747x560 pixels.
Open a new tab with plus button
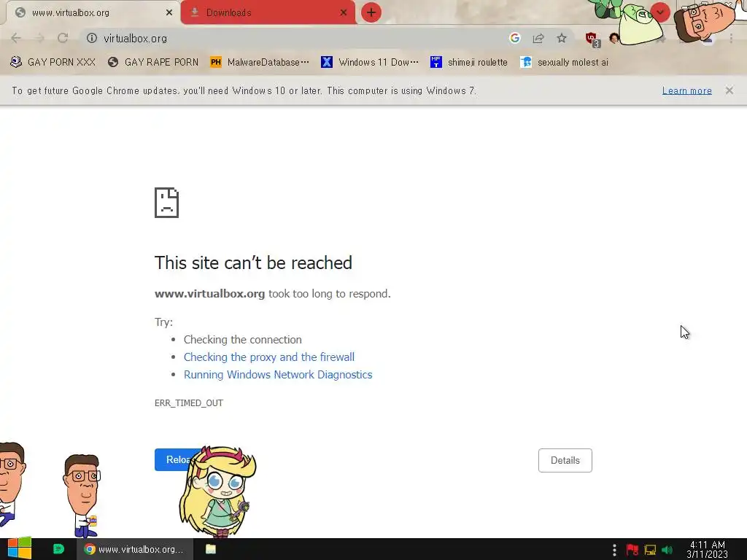371,12
